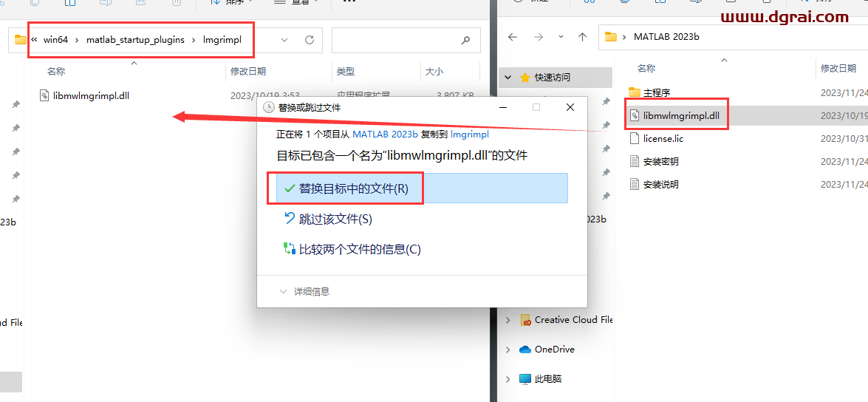Open chevron after win64 breadcrumb
This screenshot has width=868, height=402.
click(77, 40)
